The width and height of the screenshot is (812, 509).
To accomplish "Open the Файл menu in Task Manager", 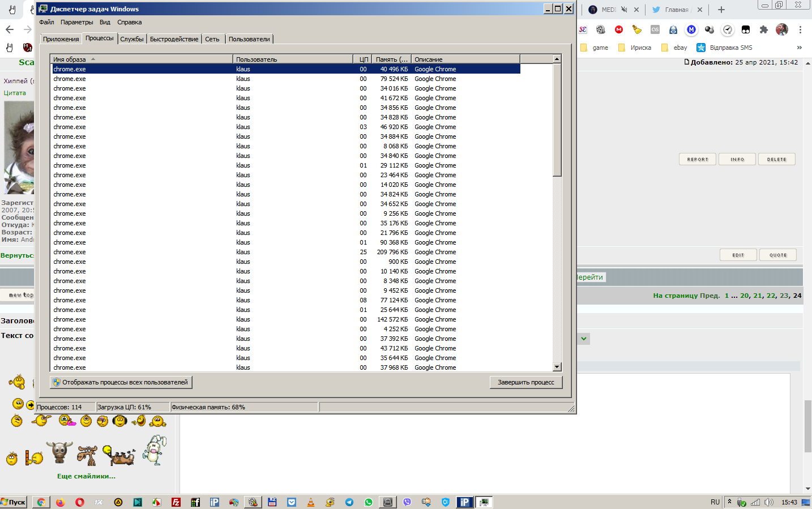I will click(x=46, y=22).
